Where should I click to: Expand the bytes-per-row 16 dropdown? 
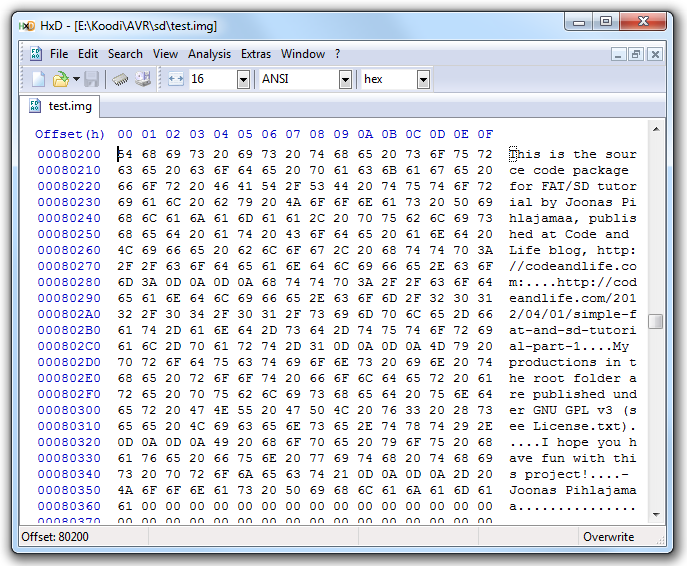(x=243, y=80)
